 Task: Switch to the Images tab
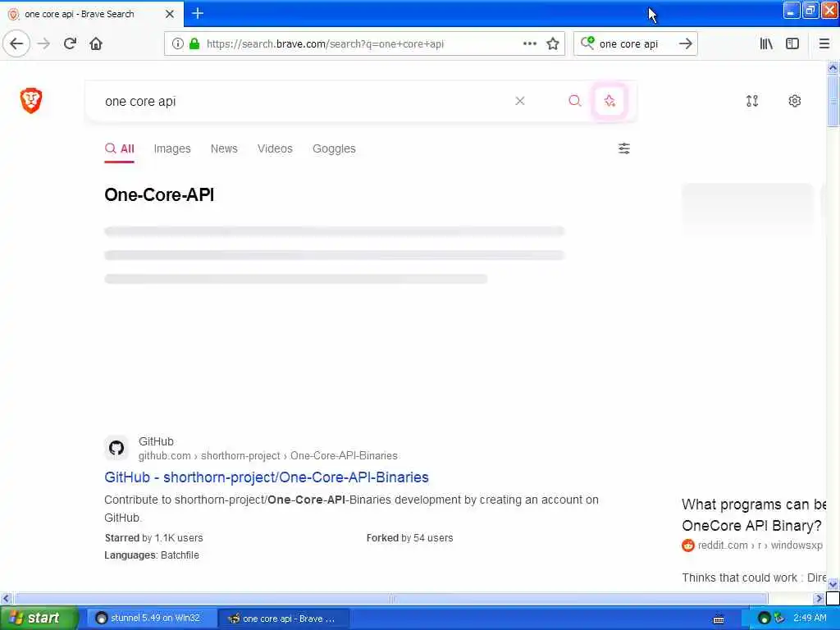[x=172, y=148]
